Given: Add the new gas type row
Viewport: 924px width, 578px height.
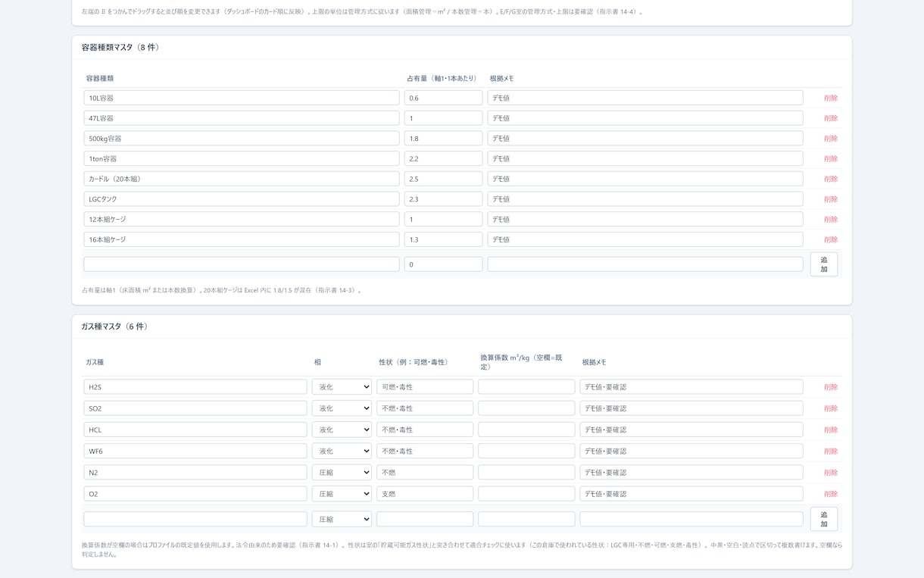Looking at the screenshot, I should tap(824, 519).
